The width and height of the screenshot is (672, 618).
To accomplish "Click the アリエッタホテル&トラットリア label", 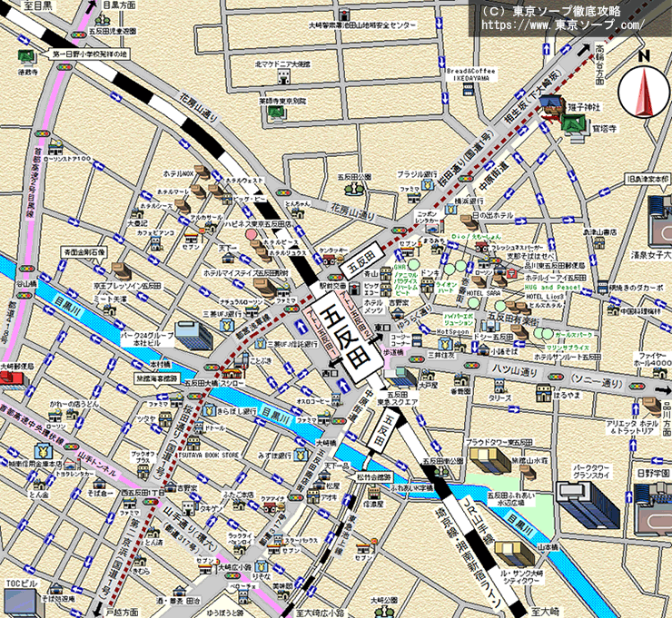I will point(632,427).
